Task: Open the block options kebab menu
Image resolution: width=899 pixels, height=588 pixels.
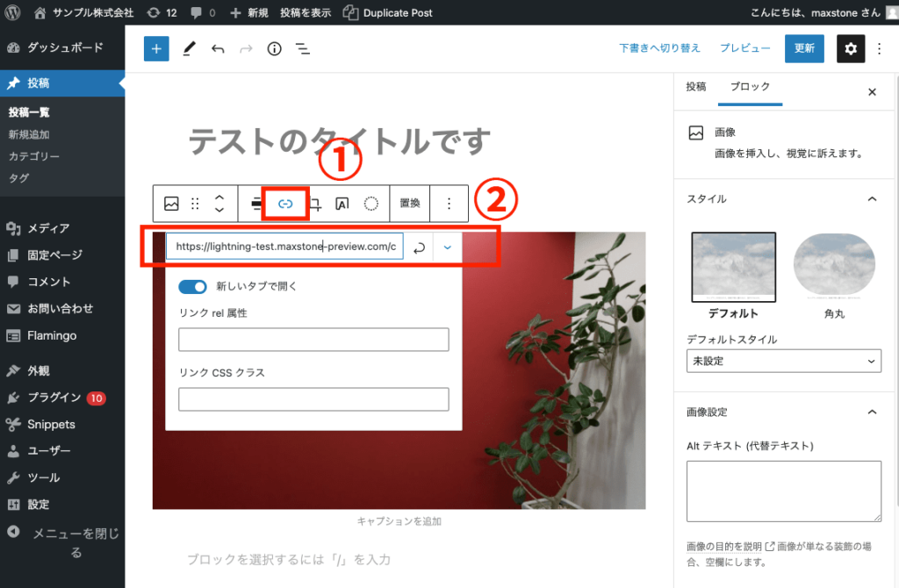Action: click(449, 203)
